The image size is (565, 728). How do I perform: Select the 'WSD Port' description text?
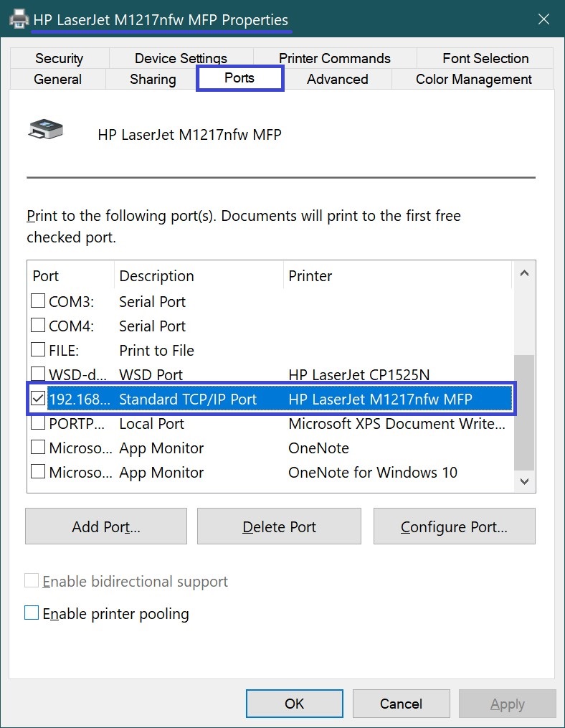coord(151,374)
